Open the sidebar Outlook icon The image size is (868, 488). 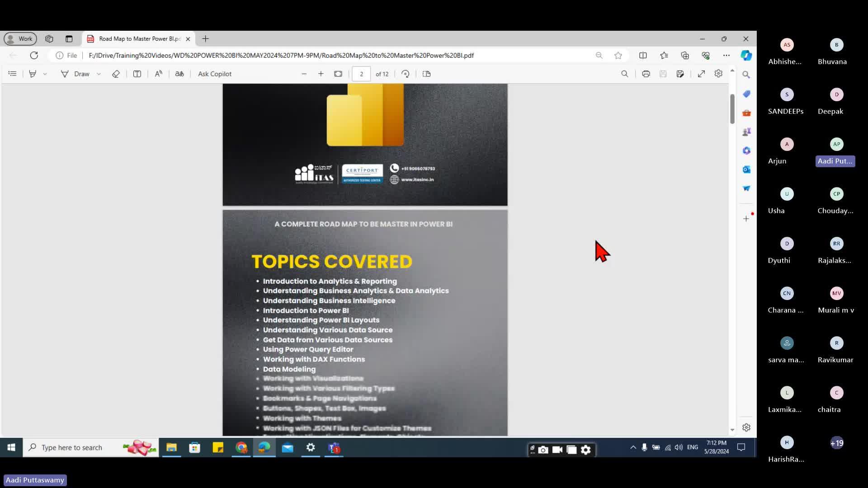[746, 169]
